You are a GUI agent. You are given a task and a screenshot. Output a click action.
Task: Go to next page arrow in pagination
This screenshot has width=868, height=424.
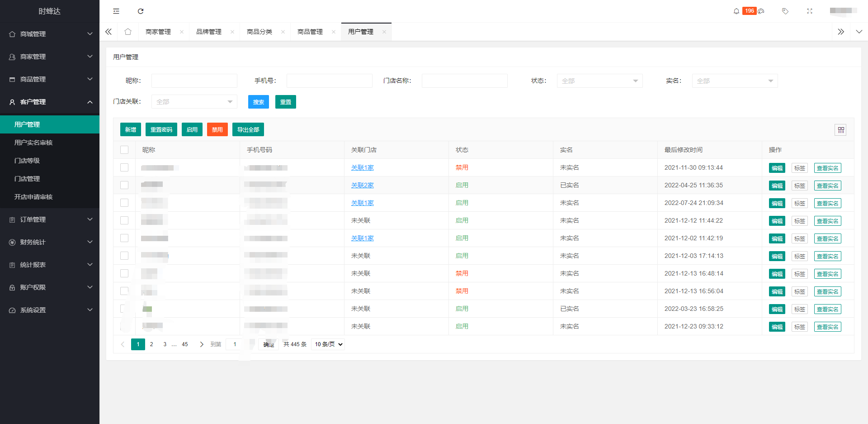[202, 344]
